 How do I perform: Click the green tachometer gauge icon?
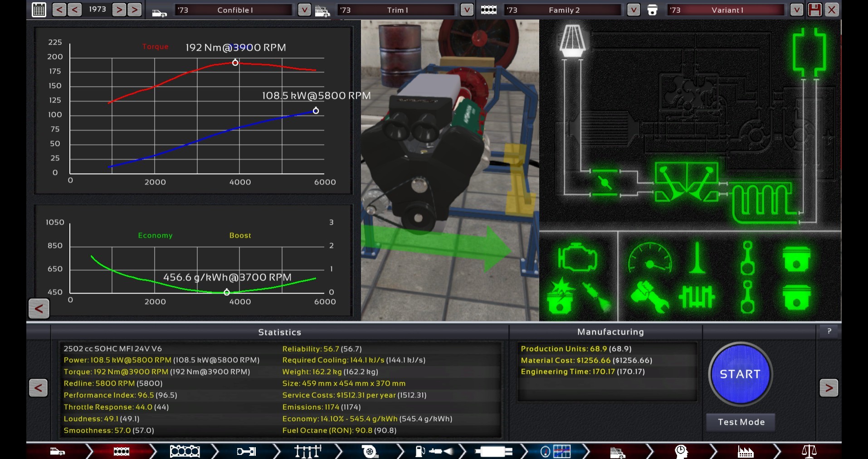pyautogui.click(x=649, y=259)
